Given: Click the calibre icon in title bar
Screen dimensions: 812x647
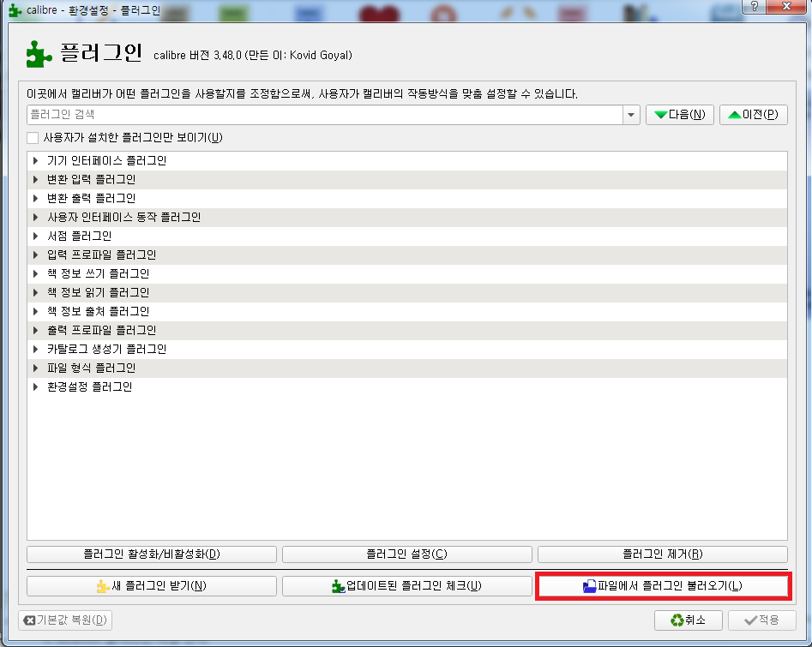Looking at the screenshot, I should [x=15, y=10].
